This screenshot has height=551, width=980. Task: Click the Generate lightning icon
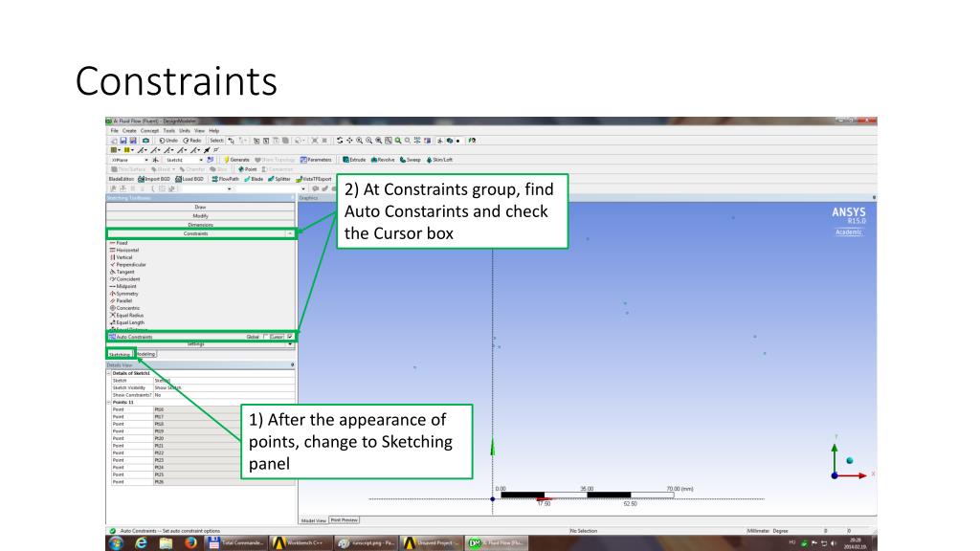[x=236, y=160]
